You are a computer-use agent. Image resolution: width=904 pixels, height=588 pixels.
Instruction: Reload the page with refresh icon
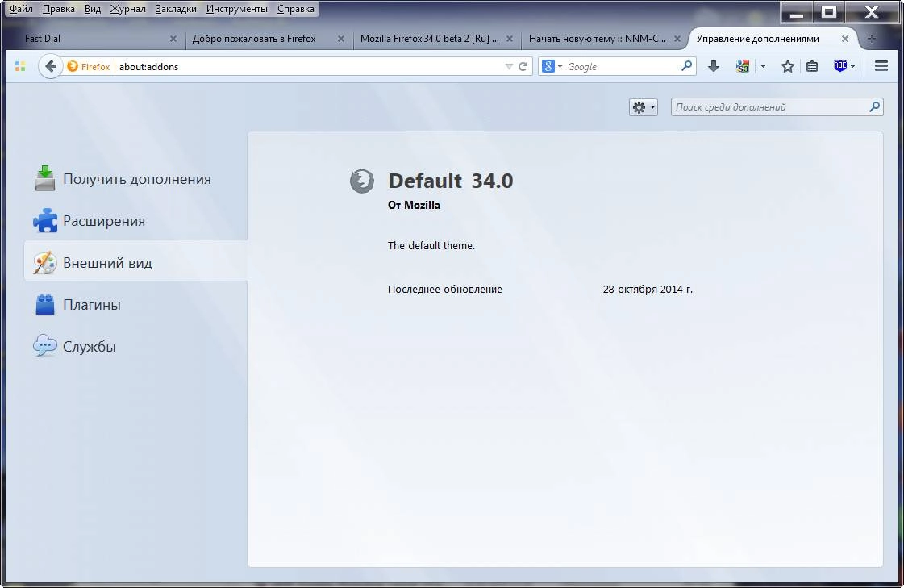pyautogui.click(x=523, y=66)
